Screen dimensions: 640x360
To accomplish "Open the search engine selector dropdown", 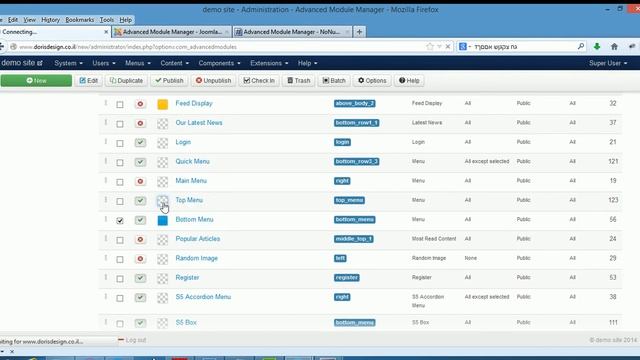I will pyautogui.click(x=465, y=47).
